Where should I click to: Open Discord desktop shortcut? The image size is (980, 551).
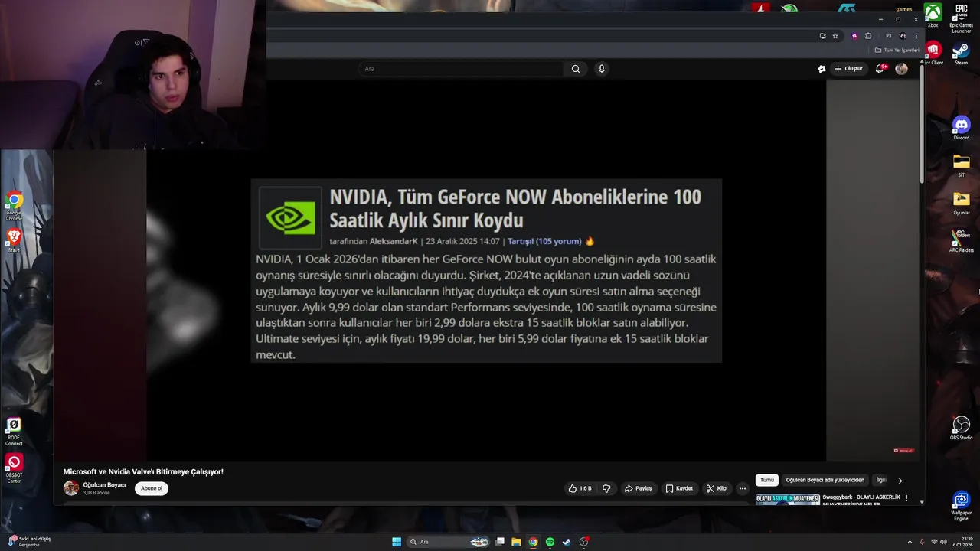click(x=962, y=128)
